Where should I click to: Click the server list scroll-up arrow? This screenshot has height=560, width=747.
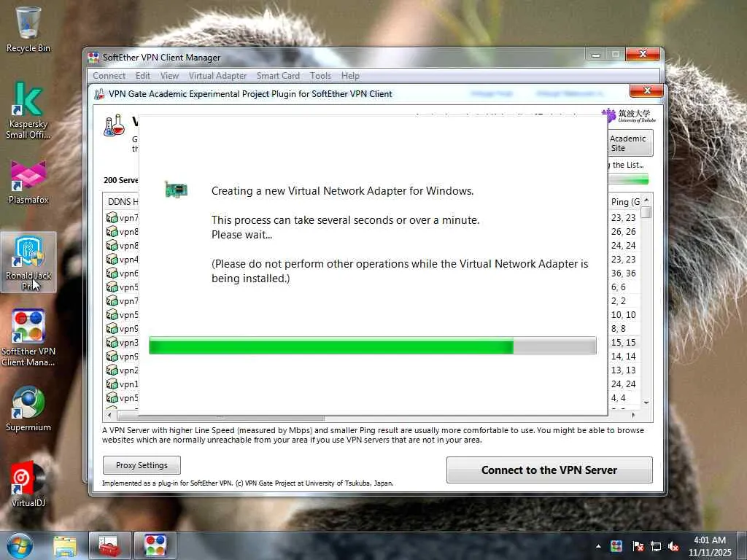coord(646,200)
